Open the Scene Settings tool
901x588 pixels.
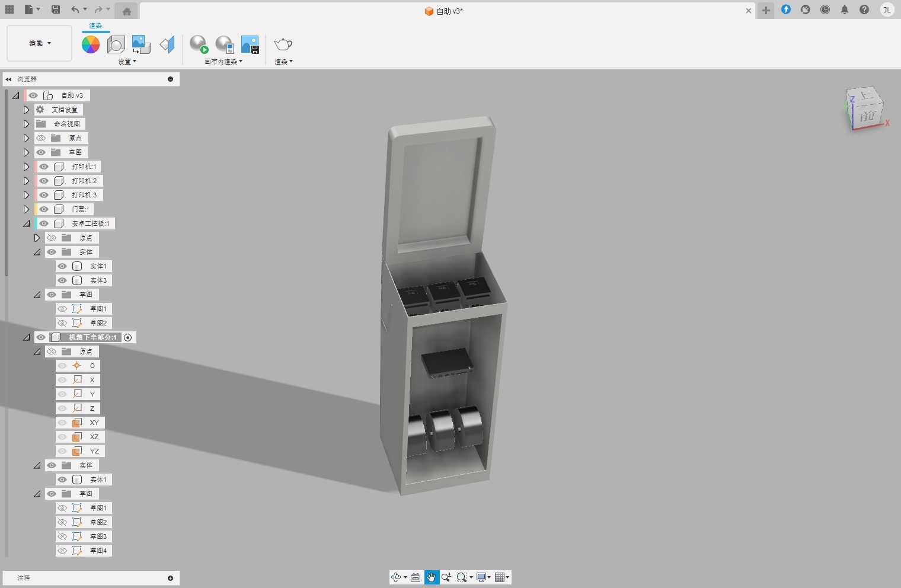116,44
